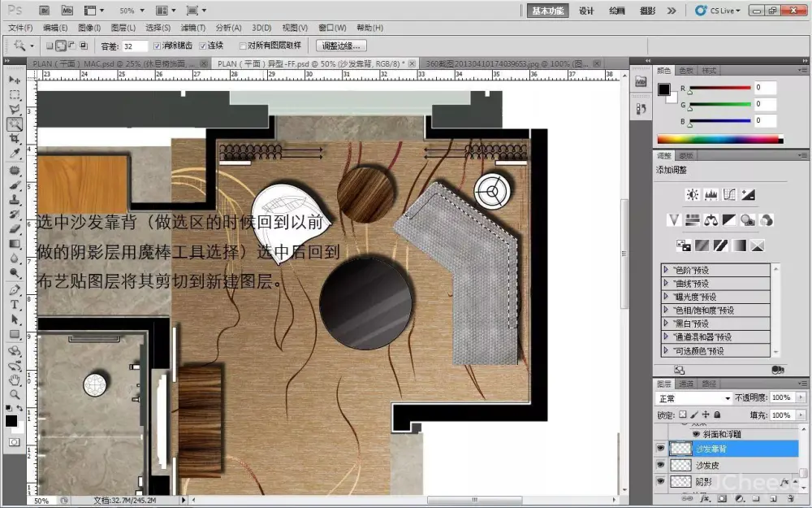Enable 对所有图层取样 checkbox
812x508 pixels.
[243, 46]
